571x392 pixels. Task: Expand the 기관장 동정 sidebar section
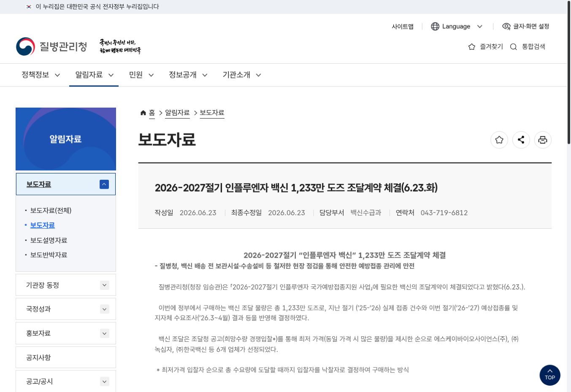(x=105, y=285)
